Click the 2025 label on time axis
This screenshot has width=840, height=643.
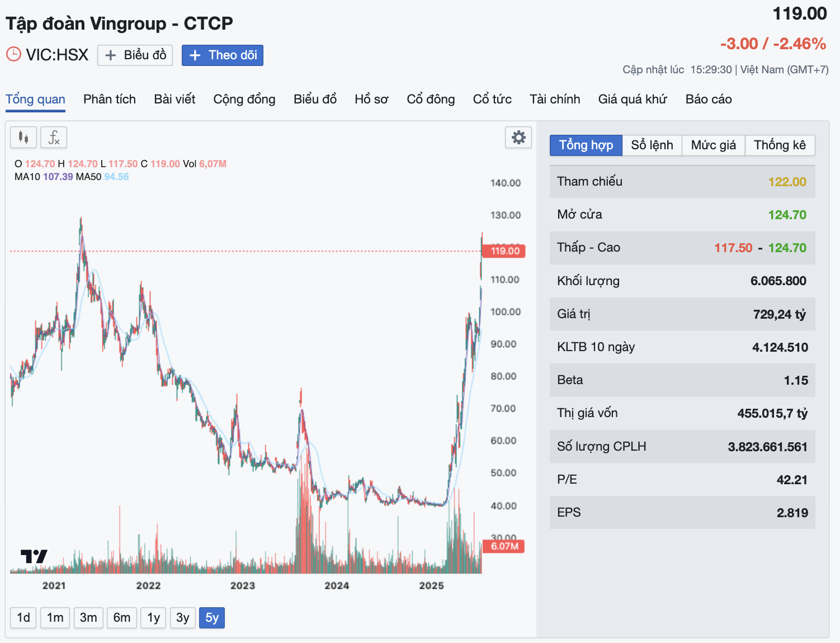[x=431, y=585]
